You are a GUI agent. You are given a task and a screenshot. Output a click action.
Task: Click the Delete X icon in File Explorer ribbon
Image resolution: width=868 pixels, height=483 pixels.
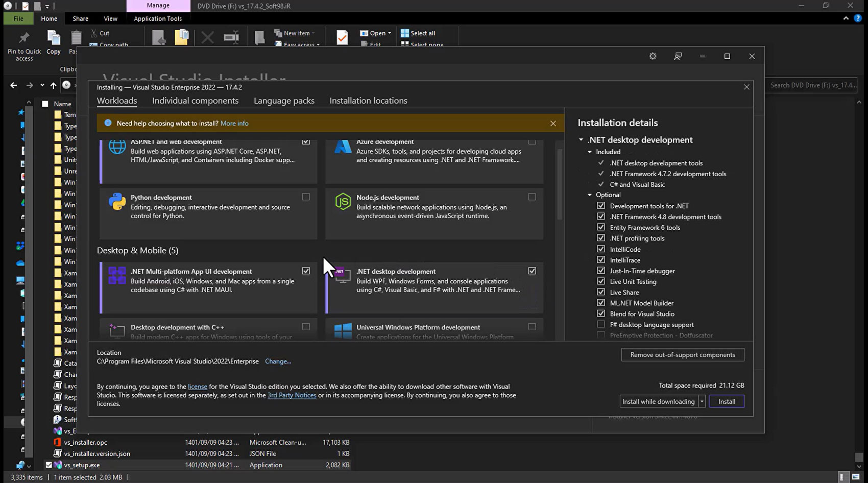click(207, 37)
